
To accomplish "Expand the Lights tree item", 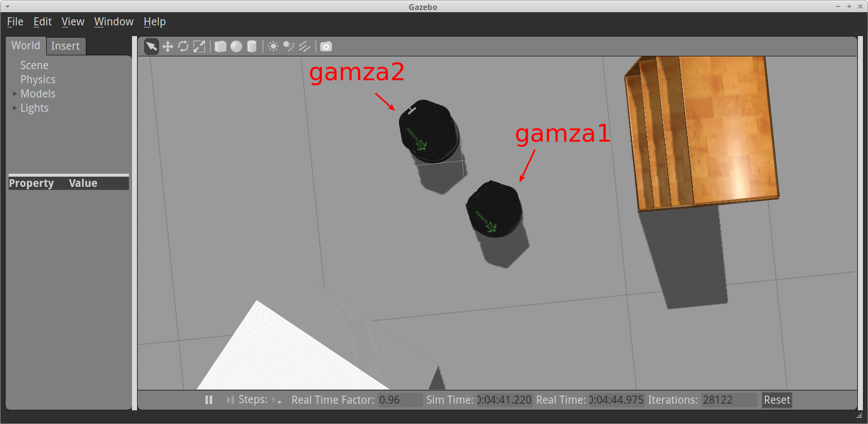I will point(15,108).
